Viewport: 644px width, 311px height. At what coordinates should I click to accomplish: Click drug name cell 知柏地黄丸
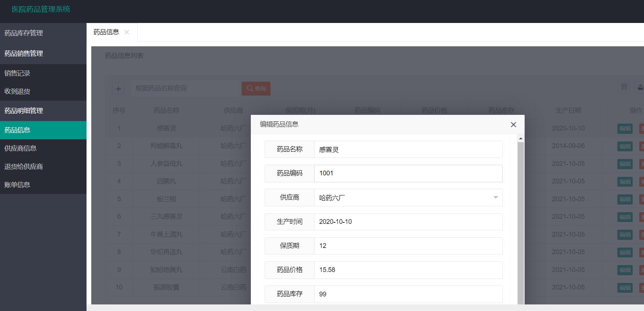coord(166,270)
